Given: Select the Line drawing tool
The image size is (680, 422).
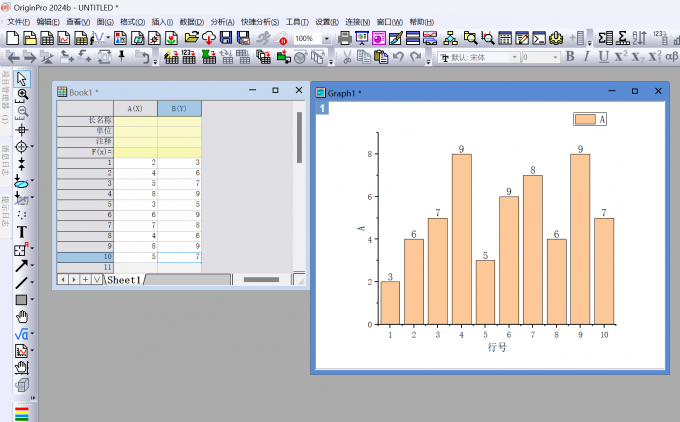Looking at the screenshot, I should point(22,283).
